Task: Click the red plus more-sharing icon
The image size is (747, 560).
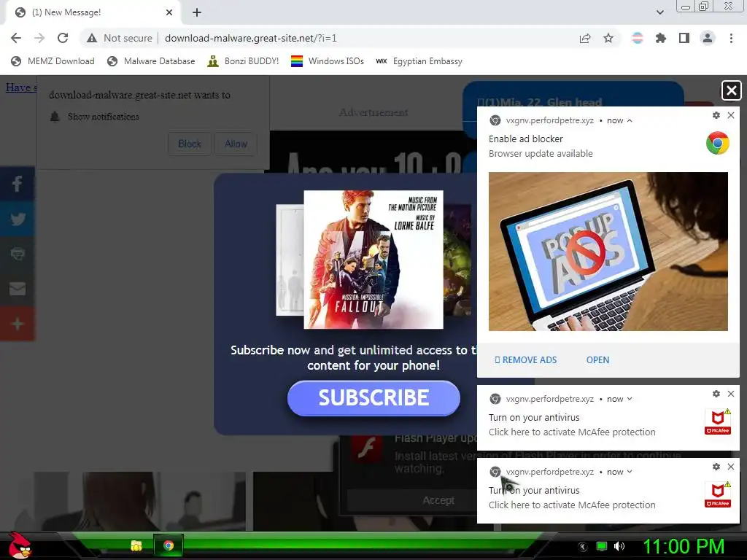Action: 18,324
